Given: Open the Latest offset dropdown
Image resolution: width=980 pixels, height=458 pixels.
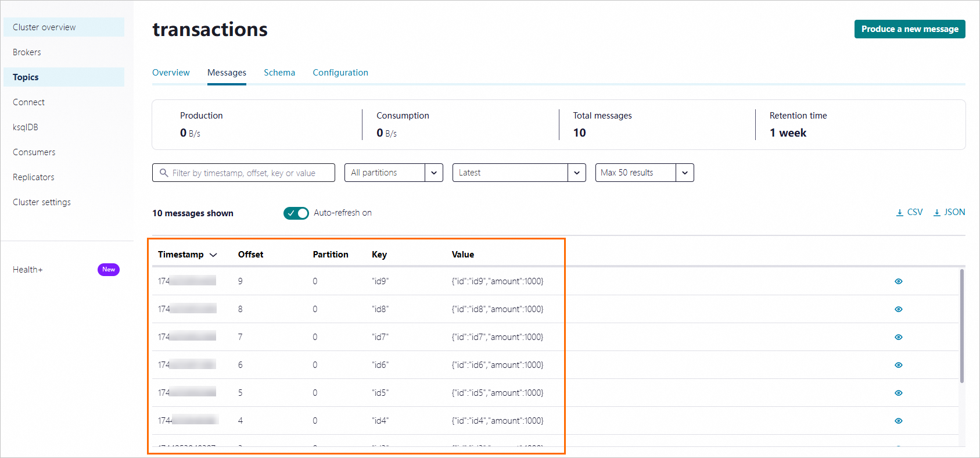Looking at the screenshot, I should (519, 173).
